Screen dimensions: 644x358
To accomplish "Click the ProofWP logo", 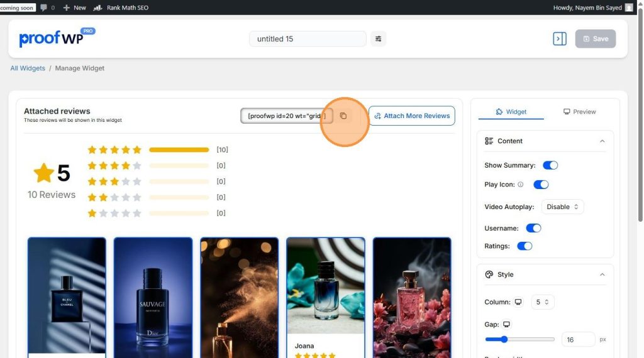I will [x=57, y=38].
